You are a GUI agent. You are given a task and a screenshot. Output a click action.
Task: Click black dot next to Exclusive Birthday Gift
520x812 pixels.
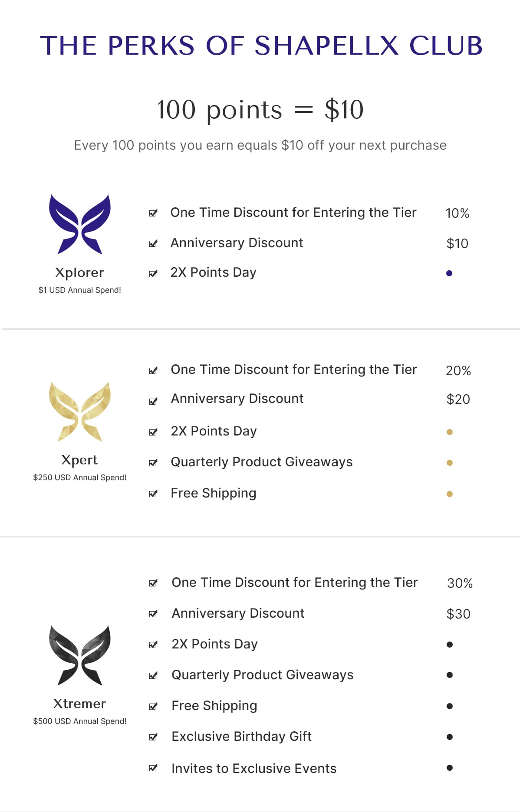tap(450, 737)
